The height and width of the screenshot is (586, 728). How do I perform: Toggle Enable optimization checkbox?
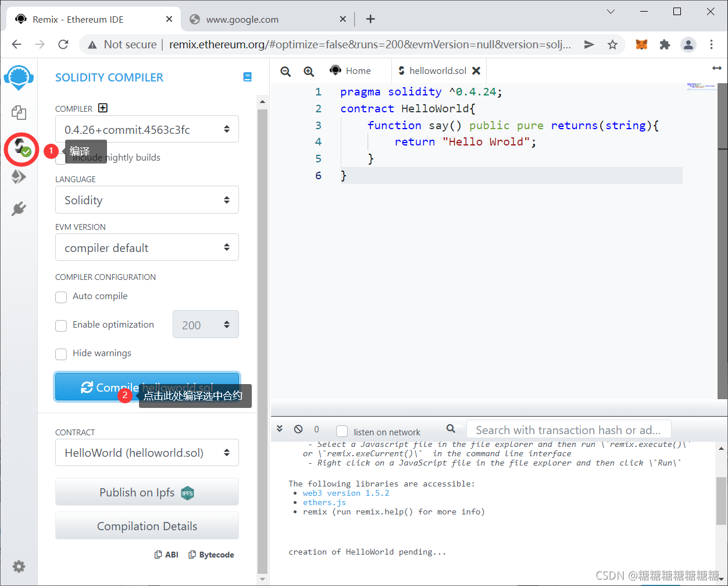(x=61, y=325)
